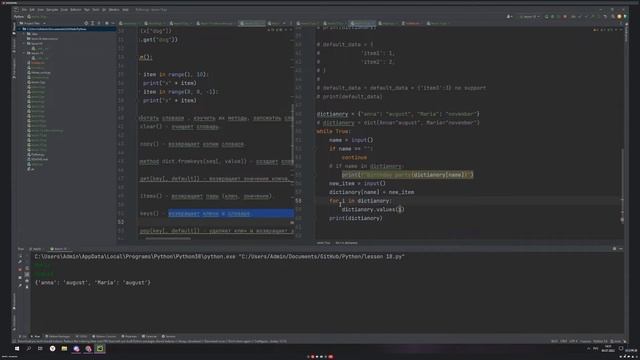Hide the Run panel with the minus icon
Screen dimensions: 640x360
point(621,249)
